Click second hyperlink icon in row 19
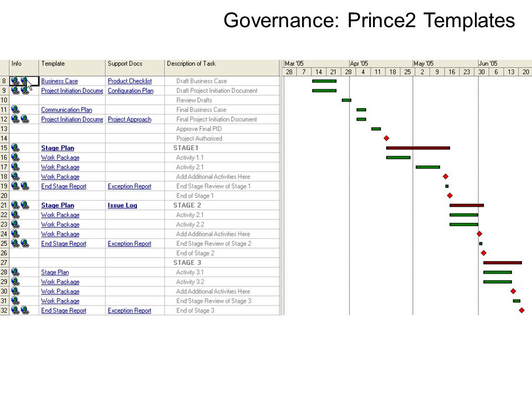Image resolution: width=532 pixels, height=399 pixels. point(25,186)
